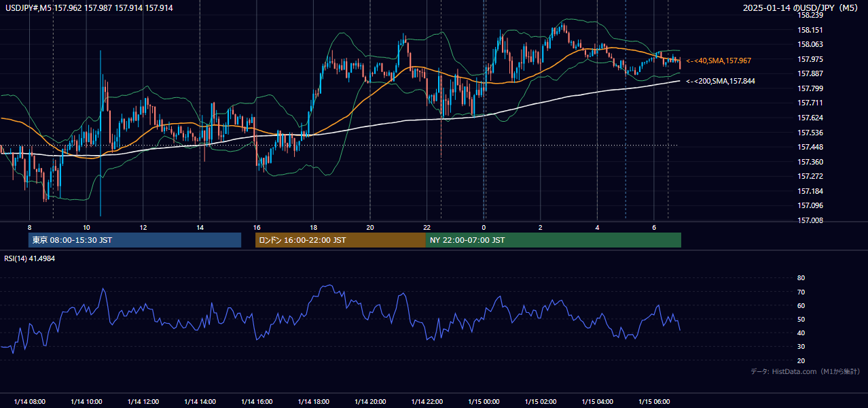868x408 pixels.
Task: Click the 1/15 00:00 bottom time label
Action: (x=484, y=402)
